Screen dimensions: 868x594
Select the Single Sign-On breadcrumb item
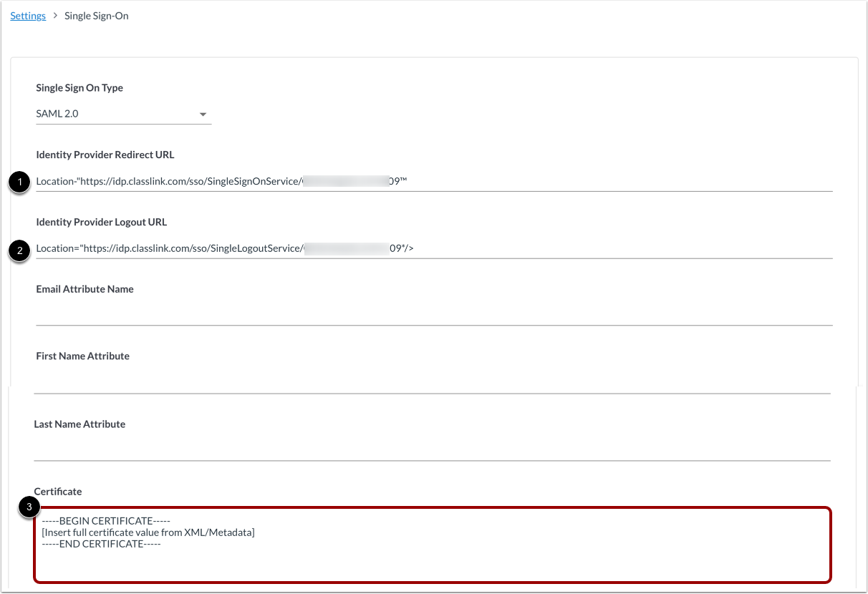[x=96, y=15]
